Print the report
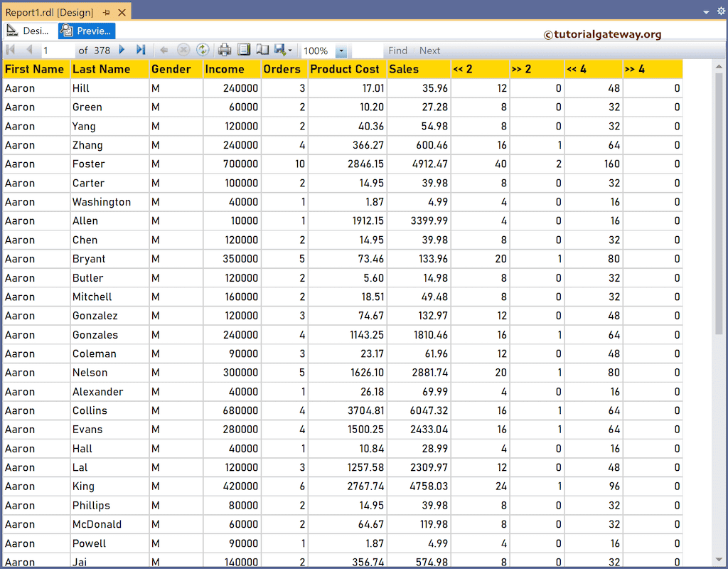 pyautogui.click(x=223, y=50)
